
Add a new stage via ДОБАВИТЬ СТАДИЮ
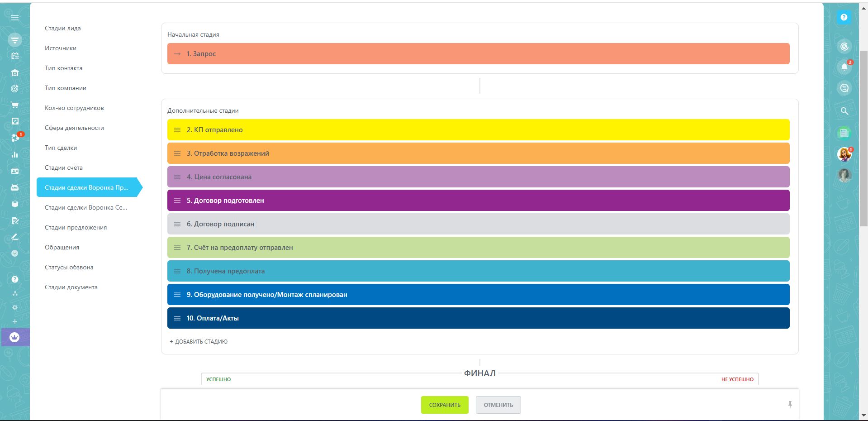tap(199, 342)
